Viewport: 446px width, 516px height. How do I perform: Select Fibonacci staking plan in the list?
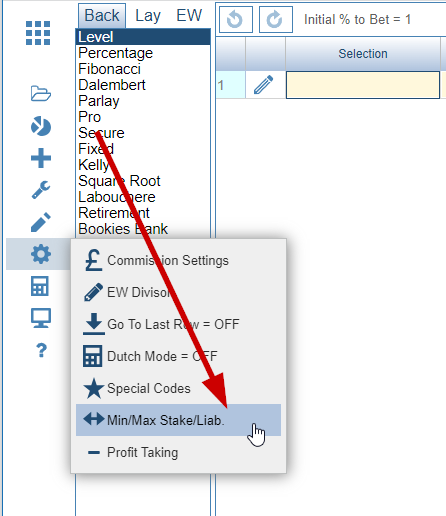109,69
